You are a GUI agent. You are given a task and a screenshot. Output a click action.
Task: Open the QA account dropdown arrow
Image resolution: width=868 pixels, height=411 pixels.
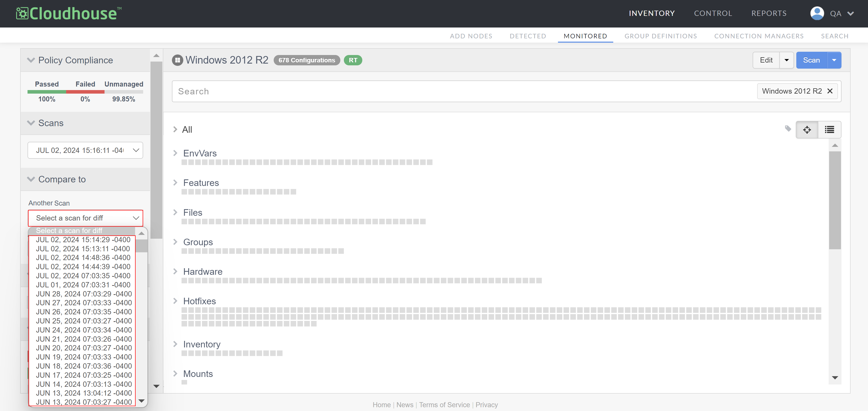click(851, 14)
